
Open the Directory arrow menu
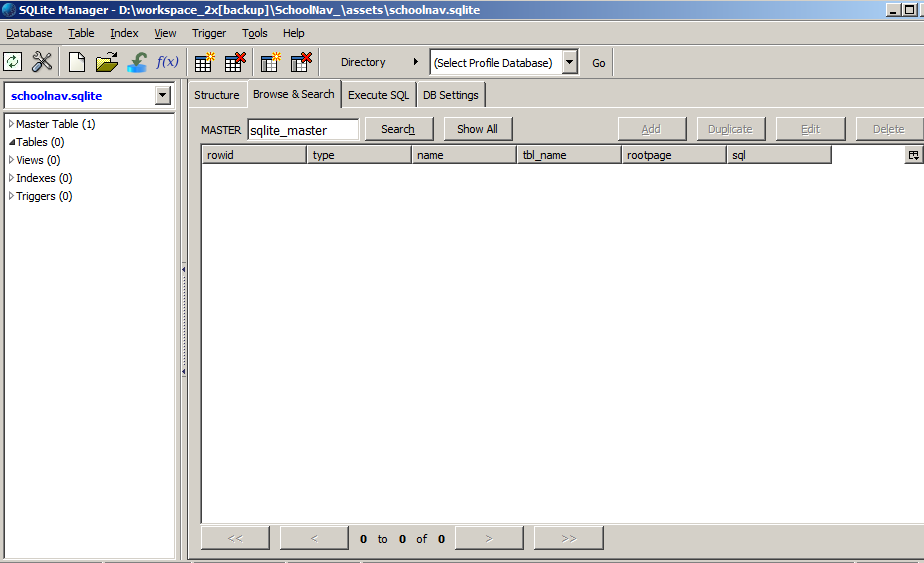coord(415,62)
